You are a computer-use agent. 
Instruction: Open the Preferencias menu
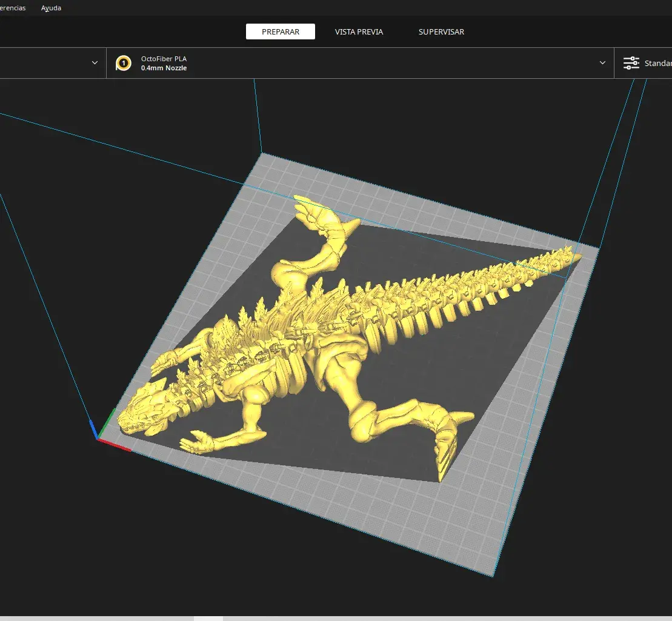click(12, 8)
